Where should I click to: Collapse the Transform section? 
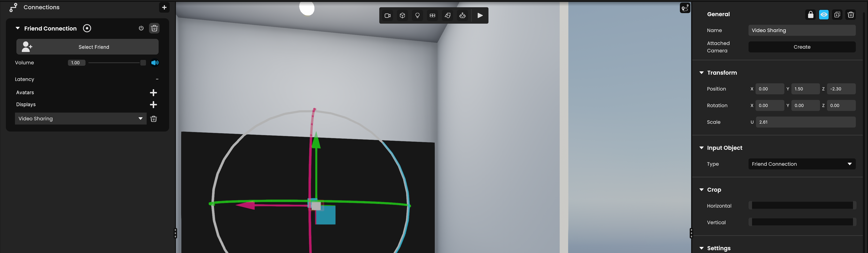pyautogui.click(x=701, y=73)
